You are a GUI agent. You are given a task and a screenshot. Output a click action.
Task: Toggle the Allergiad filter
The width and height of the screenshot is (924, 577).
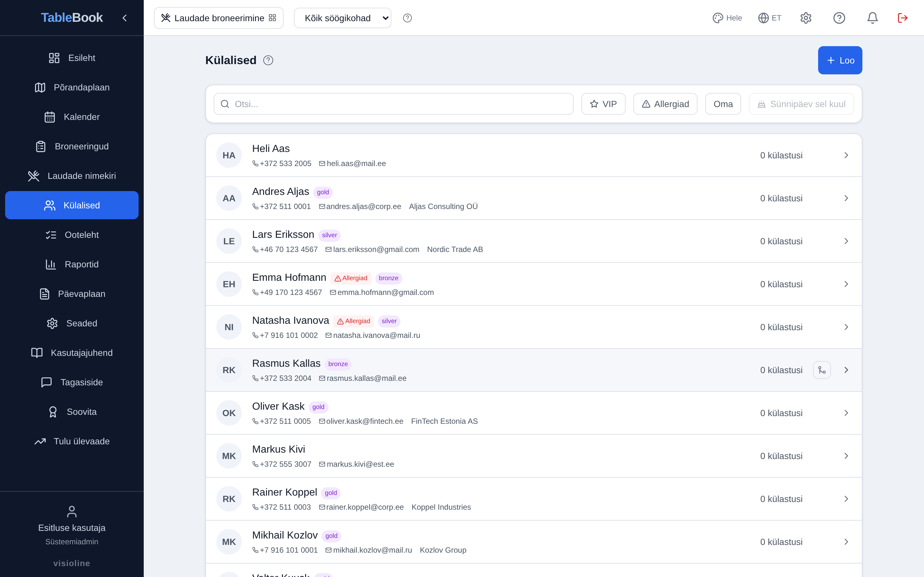click(x=665, y=104)
